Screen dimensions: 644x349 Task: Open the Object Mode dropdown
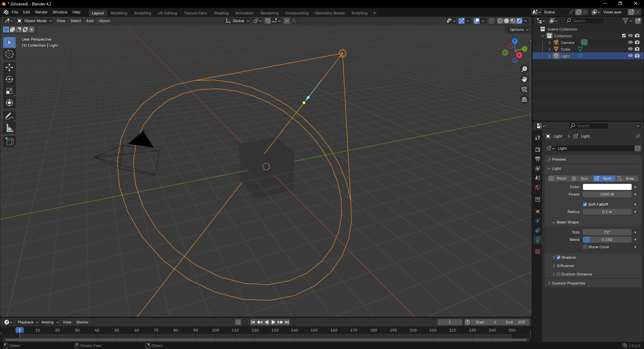tap(35, 21)
